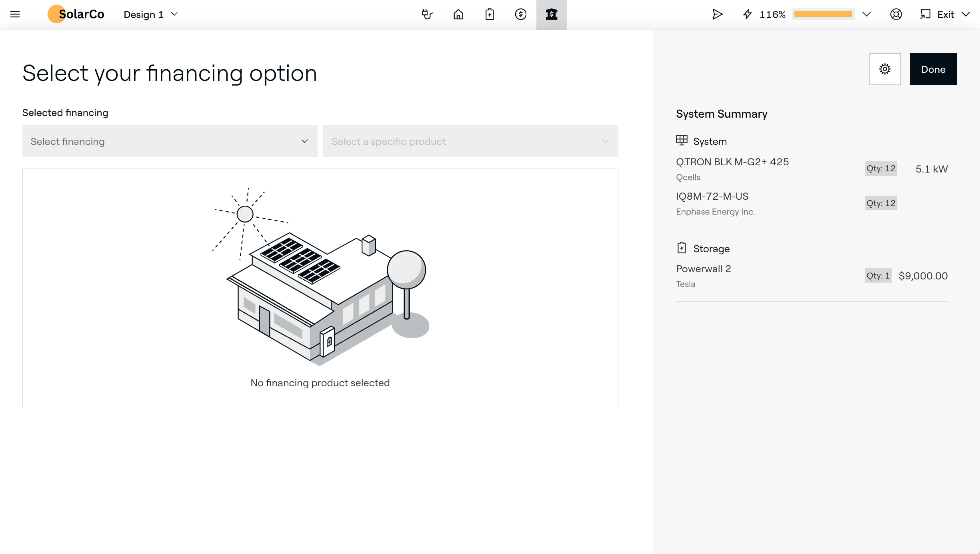Screen dimensions: 980x554
Task: Click the orange energy offset progress bar
Action: [x=823, y=14]
